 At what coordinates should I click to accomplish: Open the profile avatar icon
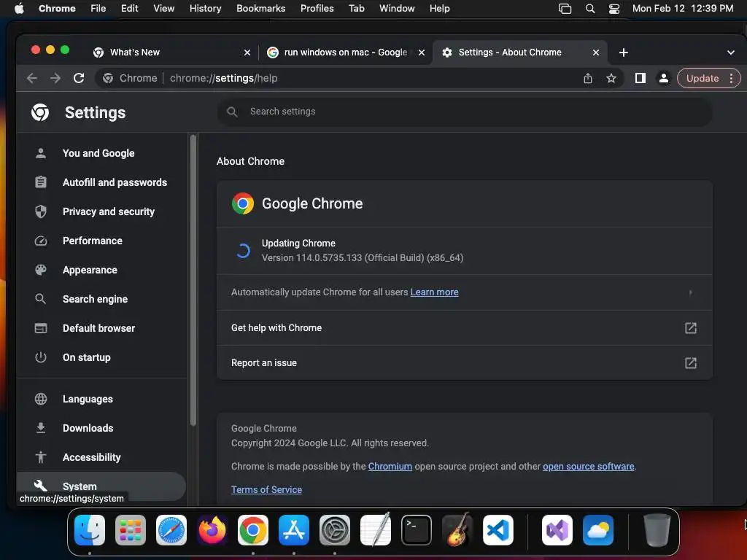pos(663,78)
